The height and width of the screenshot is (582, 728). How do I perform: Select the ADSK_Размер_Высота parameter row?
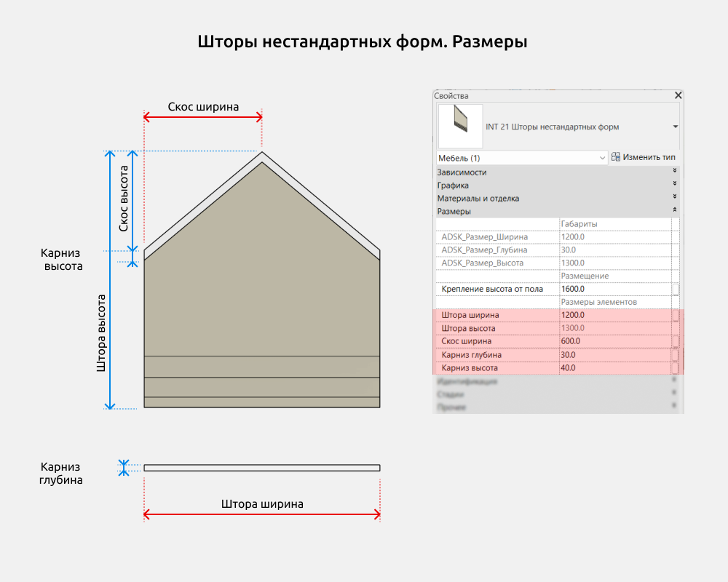(x=558, y=263)
